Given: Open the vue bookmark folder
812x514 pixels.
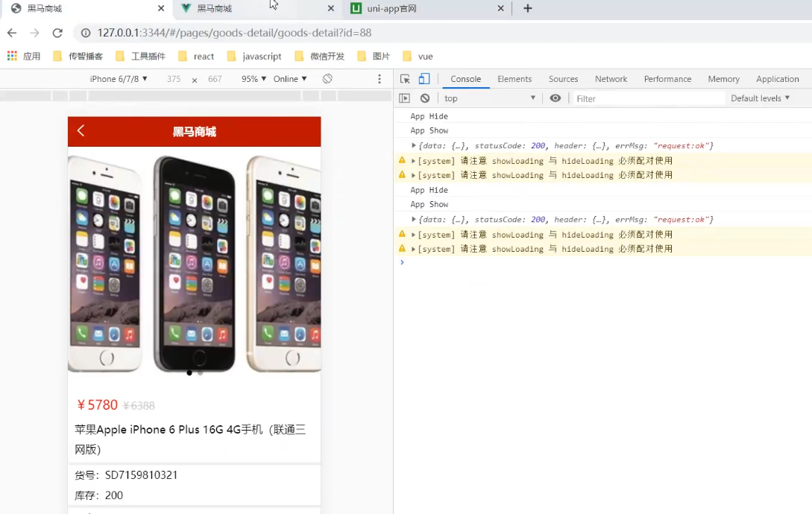Looking at the screenshot, I should coord(418,56).
